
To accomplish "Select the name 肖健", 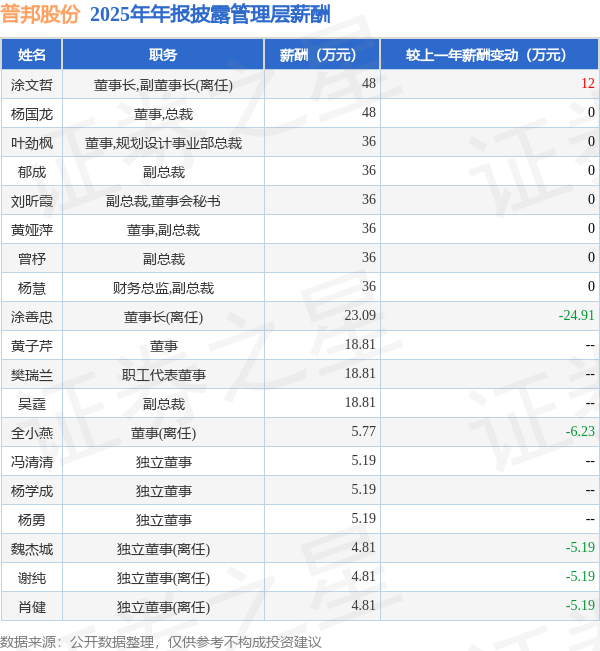I will [32, 607].
